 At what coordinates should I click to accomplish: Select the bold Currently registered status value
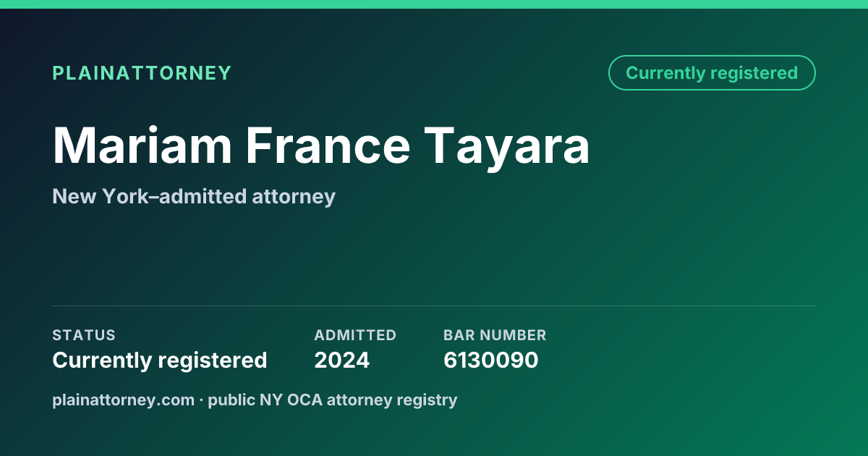[x=160, y=360]
